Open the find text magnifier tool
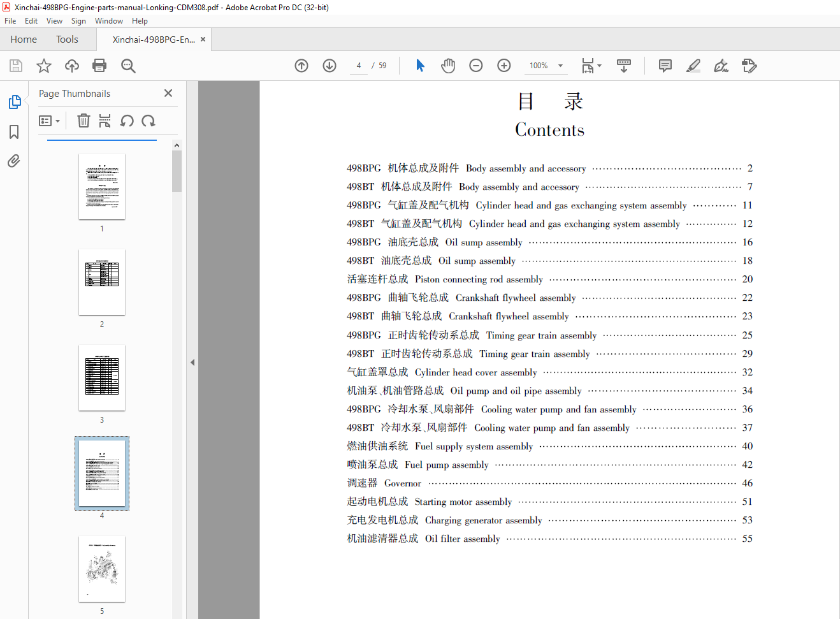This screenshot has width=840, height=619. point(128,66)
